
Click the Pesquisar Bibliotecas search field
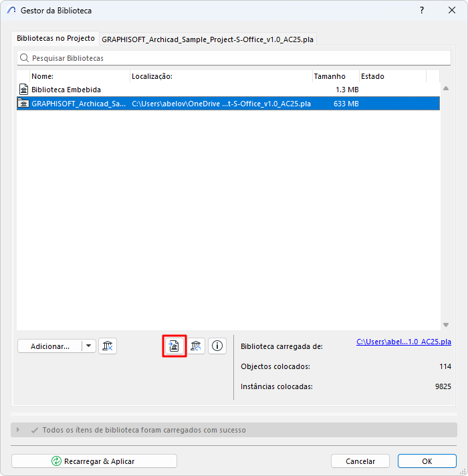click(x=234, y=57)
